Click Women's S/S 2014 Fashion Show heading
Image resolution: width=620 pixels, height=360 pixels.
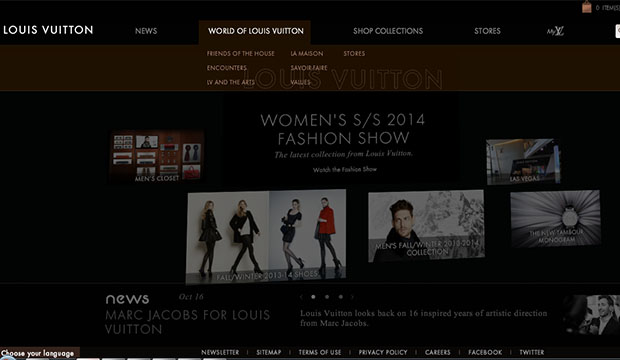[342, 129]
